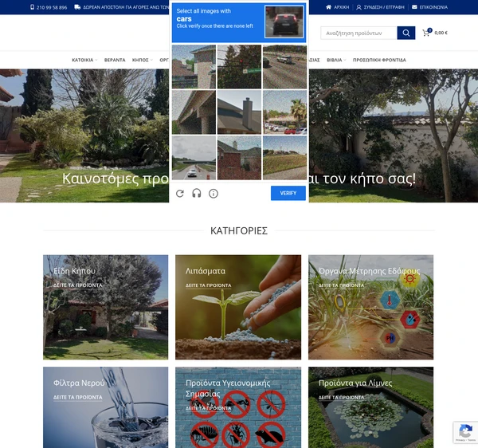Expand the ΒΙΒΛΙΑ menu dropdown
478x448 pixels.
coord(336,60)
